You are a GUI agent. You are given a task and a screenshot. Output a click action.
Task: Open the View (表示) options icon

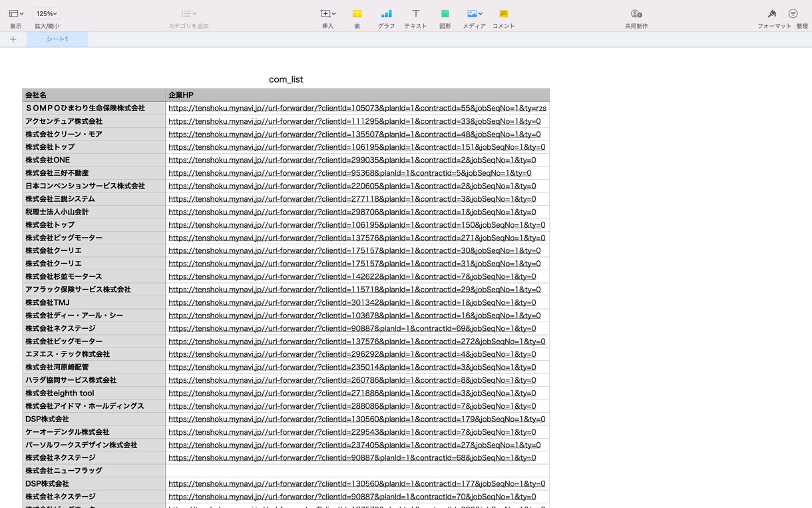point(16,13)
